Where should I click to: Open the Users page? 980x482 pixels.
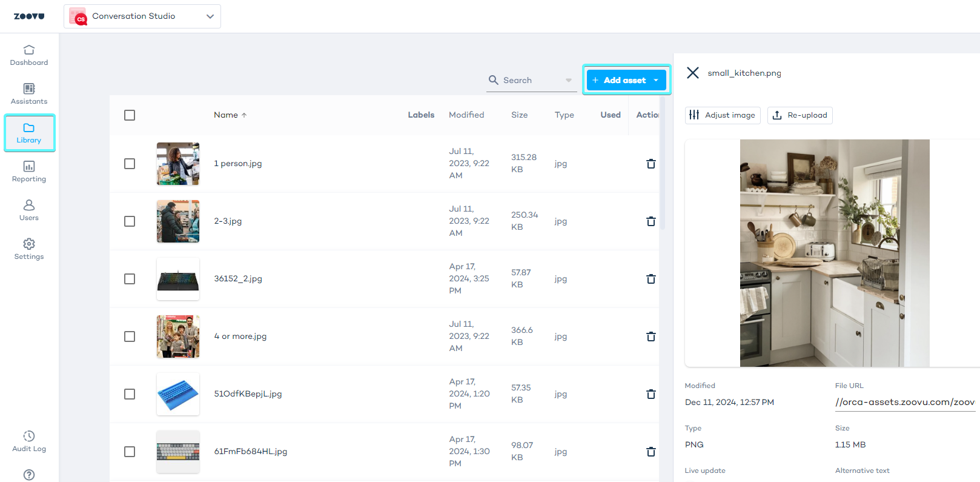click(x=29, y=210)
